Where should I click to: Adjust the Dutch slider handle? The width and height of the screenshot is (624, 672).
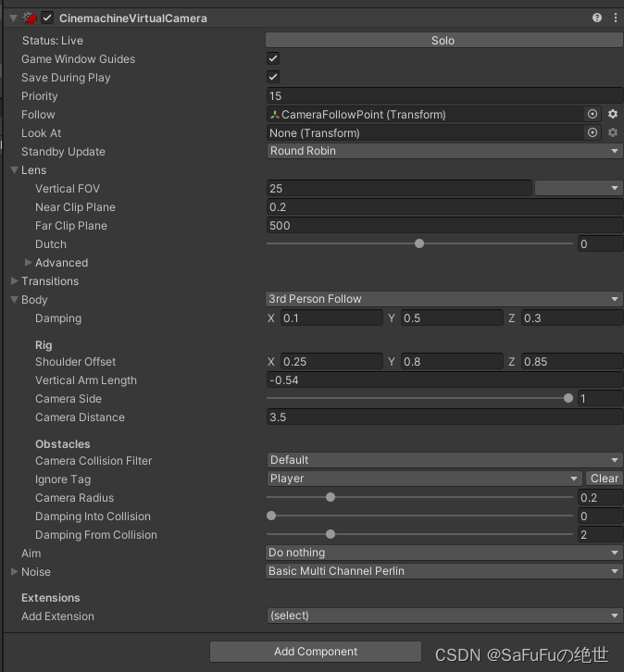pos(419,243)
